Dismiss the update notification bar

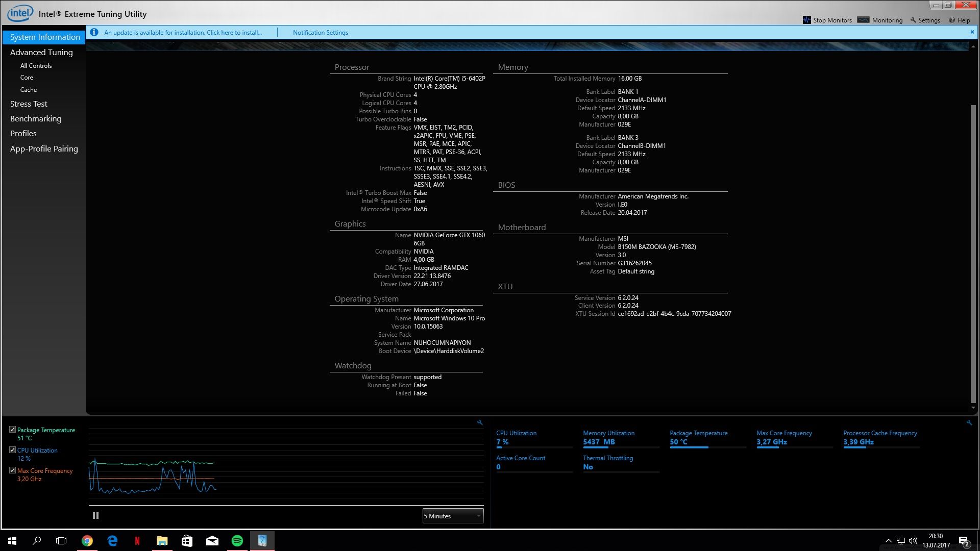(x=972, y=32)
